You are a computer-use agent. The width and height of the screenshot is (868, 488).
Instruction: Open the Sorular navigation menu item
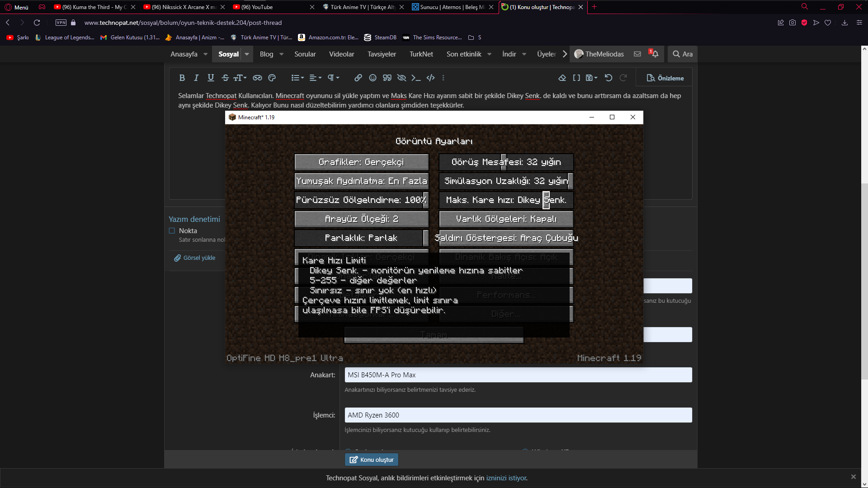tap(305, 54)
